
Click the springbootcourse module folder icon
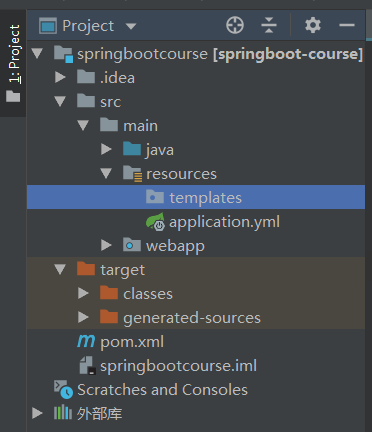63,54
